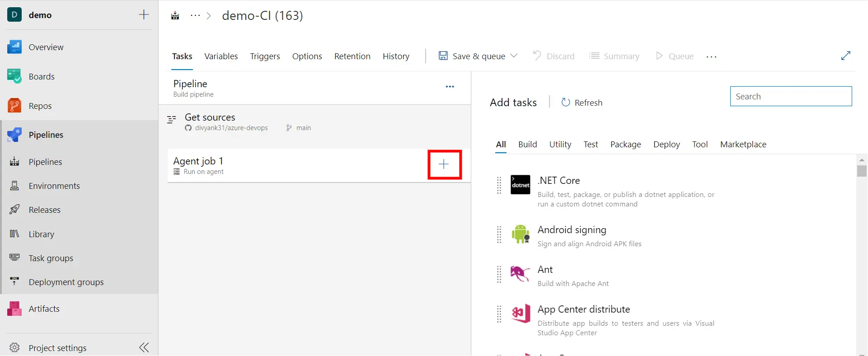Viewport: 868px width, 356px height.
Task: Open the History tab
Action: (396, 56)
